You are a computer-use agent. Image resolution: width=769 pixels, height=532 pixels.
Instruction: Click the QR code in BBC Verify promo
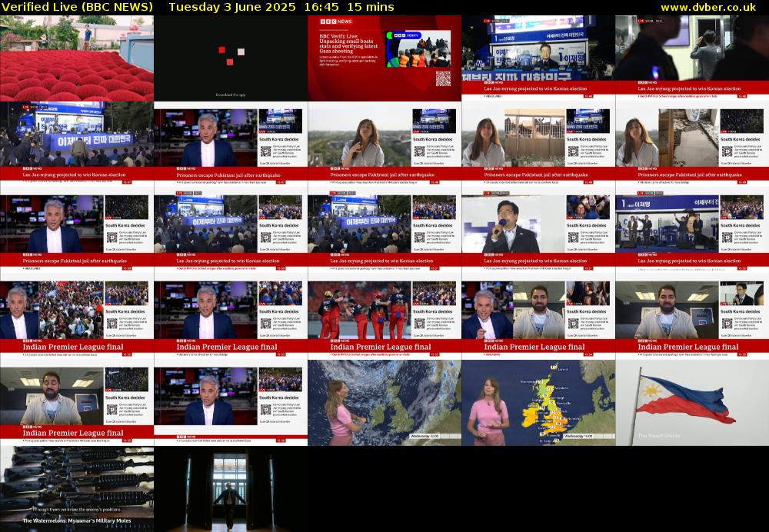pos(444,78)
